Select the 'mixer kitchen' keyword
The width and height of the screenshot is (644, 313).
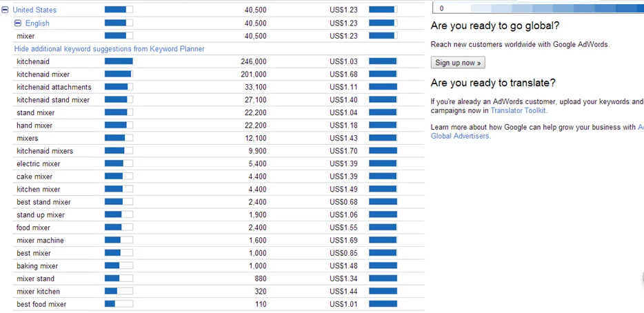point(38,291)
